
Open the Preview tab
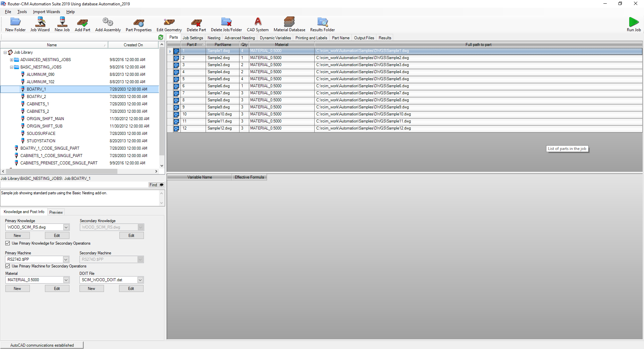[56, 212]
